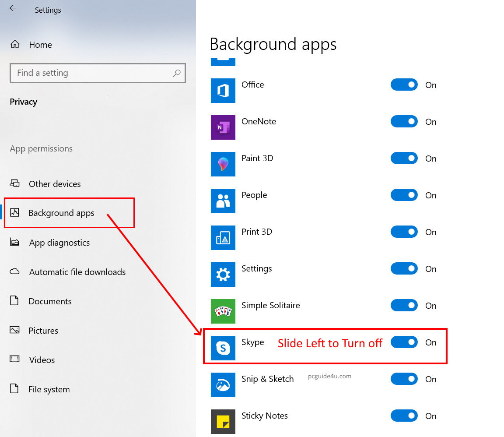Click the Find a setting search box
The height and width of the screenshot is (437, 504).
pyautogui.click(x=92, y=73)
